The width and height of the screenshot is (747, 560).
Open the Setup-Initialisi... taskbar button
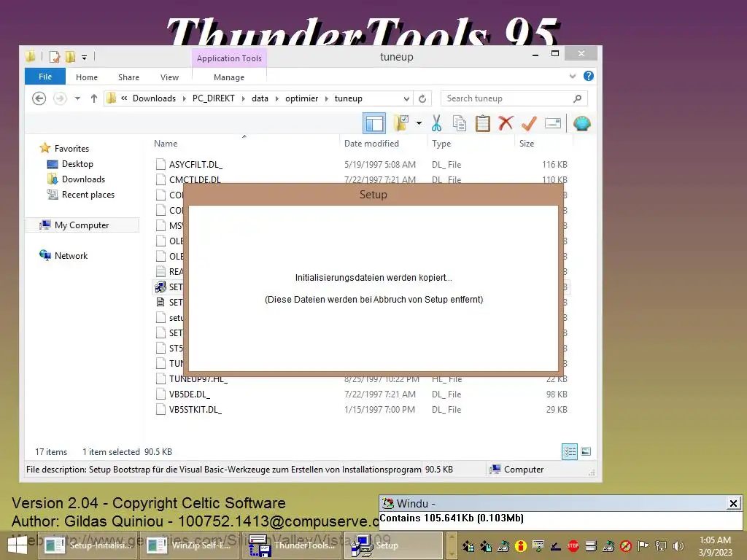[x=88, y=545]
